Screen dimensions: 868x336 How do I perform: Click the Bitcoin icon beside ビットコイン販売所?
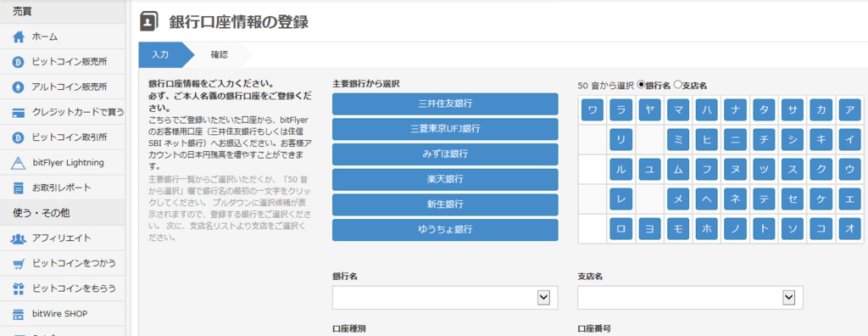click(x=19, y=62)
